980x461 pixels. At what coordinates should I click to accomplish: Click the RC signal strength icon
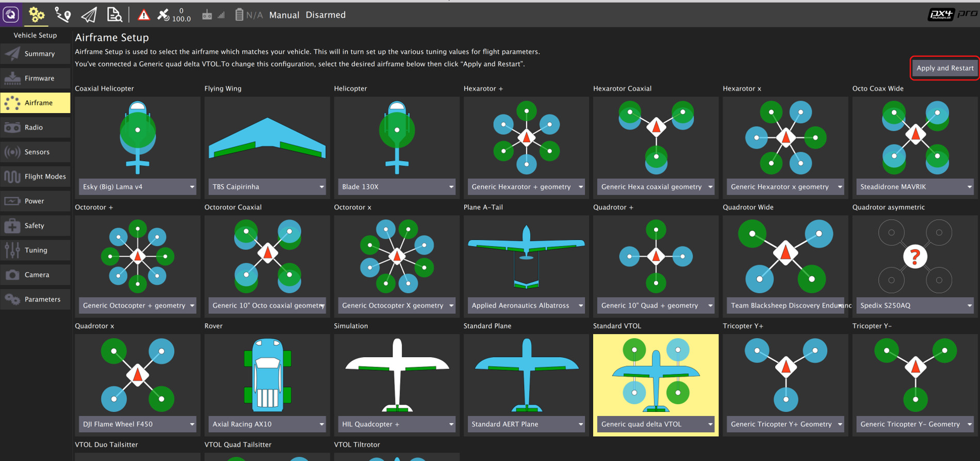point(213,15)
